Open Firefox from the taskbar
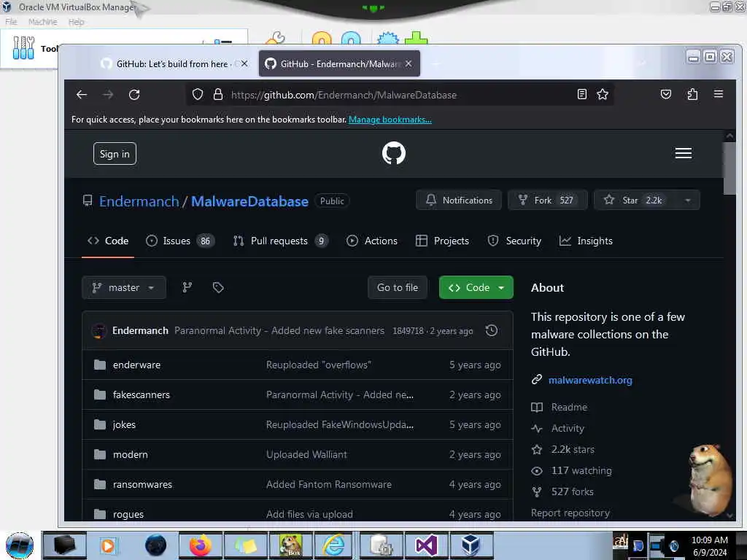747x560 pixels. pos(201,545)
